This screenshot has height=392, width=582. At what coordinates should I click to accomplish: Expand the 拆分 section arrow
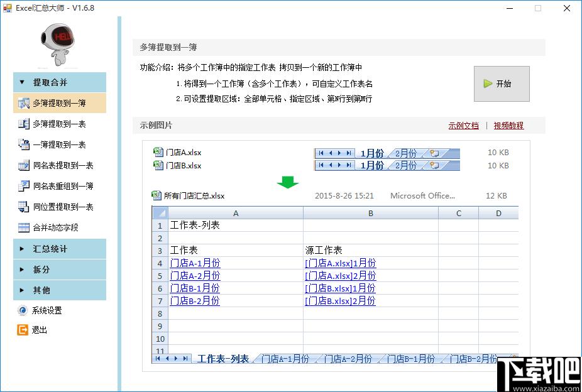[22, 269]
